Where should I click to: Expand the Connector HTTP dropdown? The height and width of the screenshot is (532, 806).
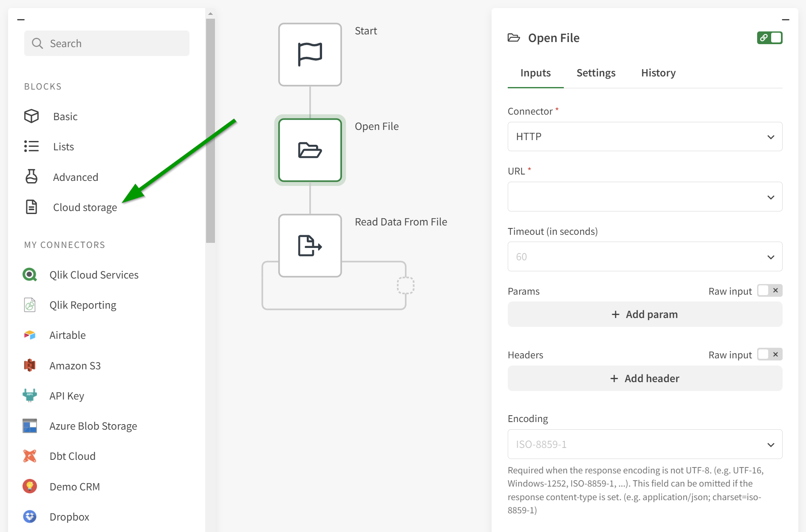tap(645, 137)
